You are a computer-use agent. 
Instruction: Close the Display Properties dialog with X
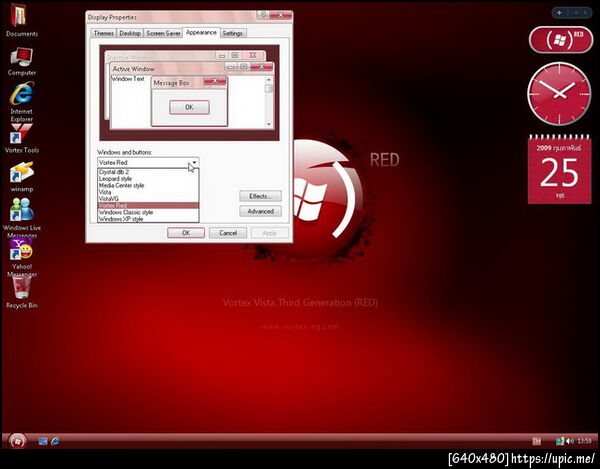(281, 15)
